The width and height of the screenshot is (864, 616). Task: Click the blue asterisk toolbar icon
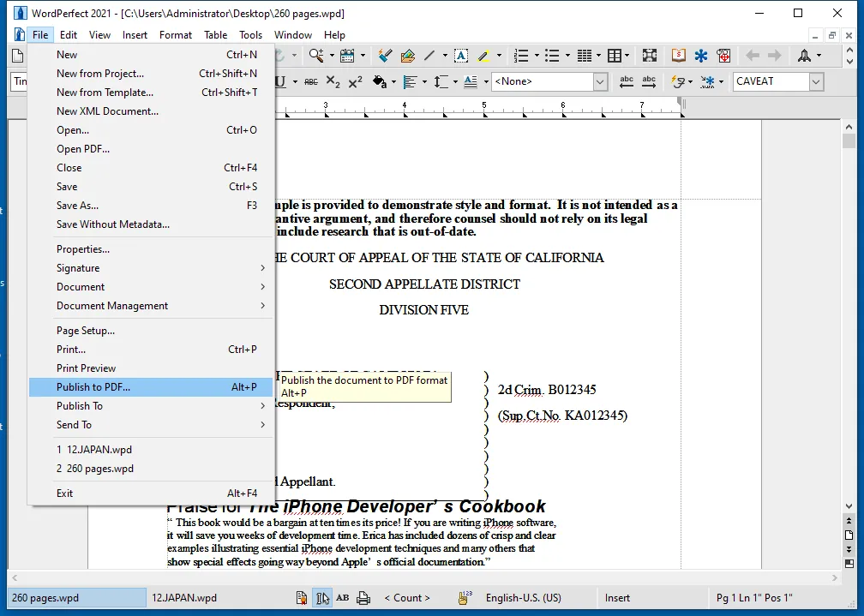(701, 55)
